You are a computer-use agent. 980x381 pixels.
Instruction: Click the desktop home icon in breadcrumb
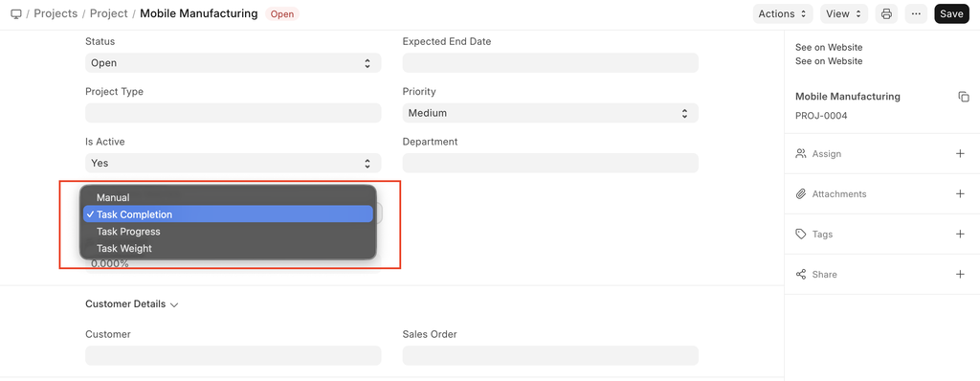pos(16,13)
